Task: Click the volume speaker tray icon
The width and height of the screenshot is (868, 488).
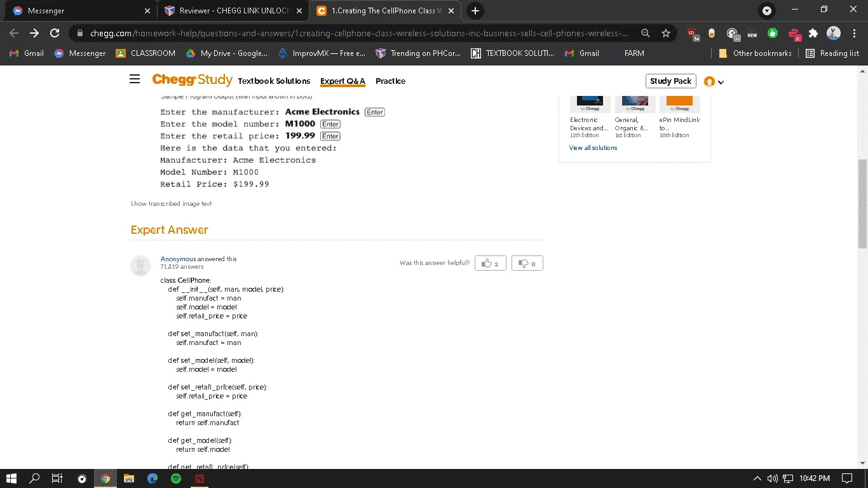Action: point(773,478)
